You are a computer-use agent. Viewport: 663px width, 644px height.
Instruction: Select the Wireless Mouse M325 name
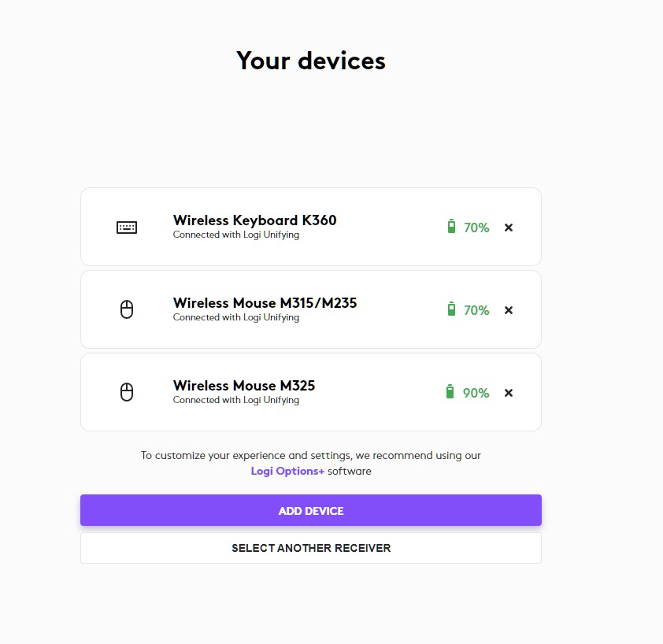(244, 386)
